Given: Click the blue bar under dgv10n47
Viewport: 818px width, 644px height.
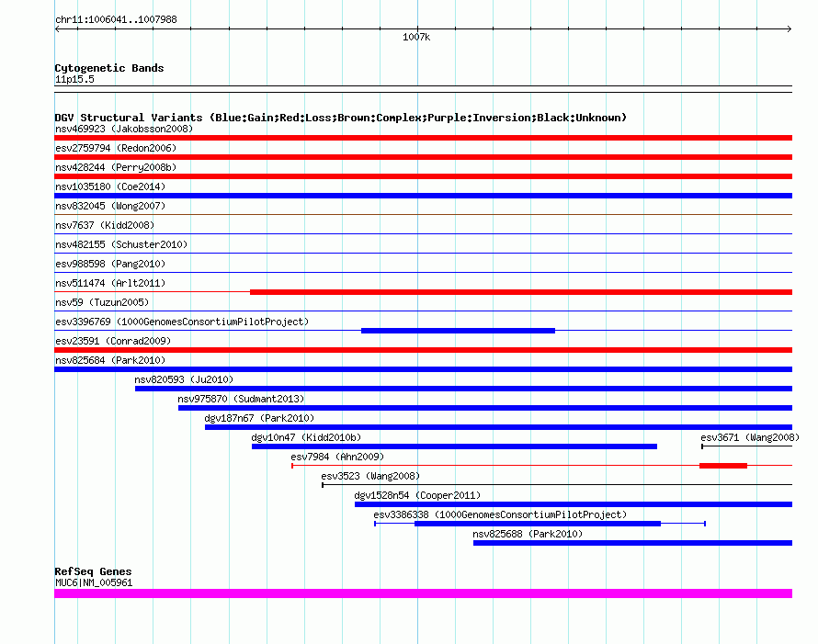Looking at the screenshot, I should tap(454, 446).
